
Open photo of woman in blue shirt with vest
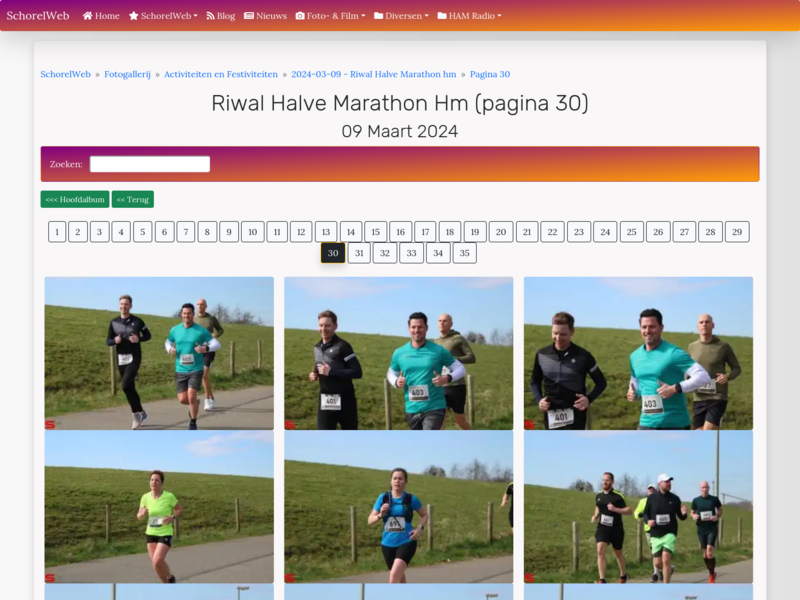pos(399,507)
